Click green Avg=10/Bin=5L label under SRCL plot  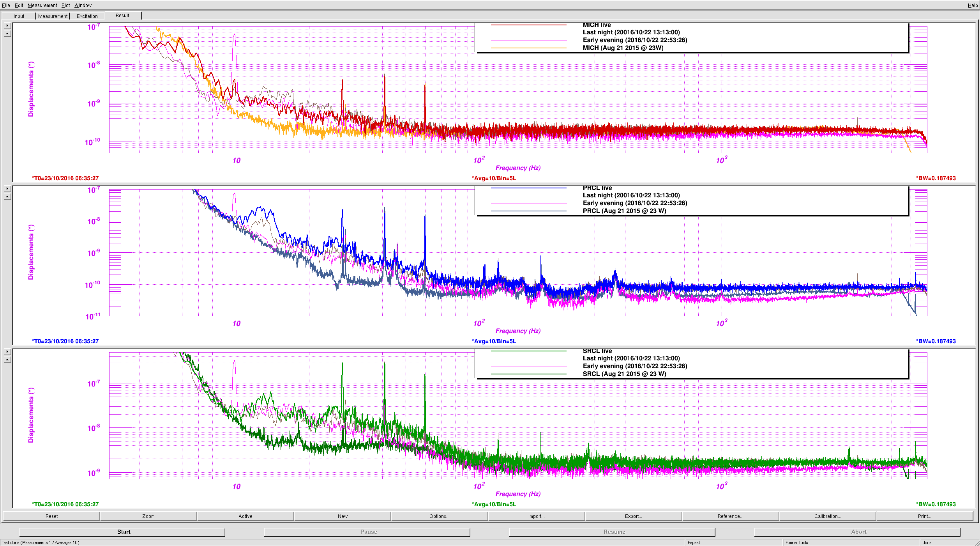pos(494,504)
